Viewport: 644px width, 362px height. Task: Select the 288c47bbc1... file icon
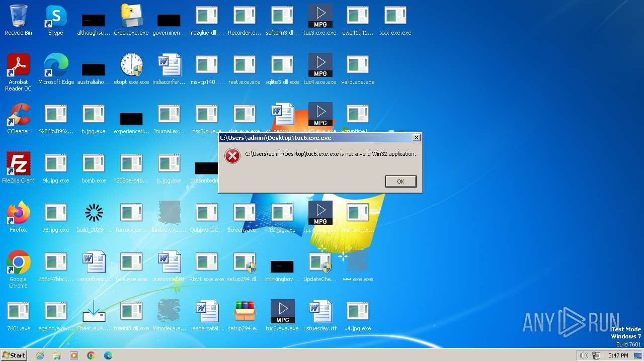coord(56,262)
